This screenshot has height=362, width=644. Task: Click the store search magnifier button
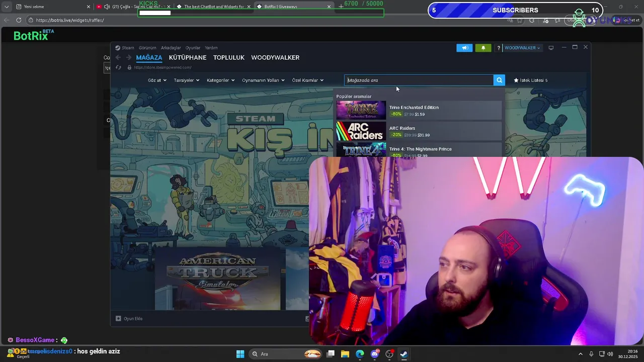coord(499,80)
